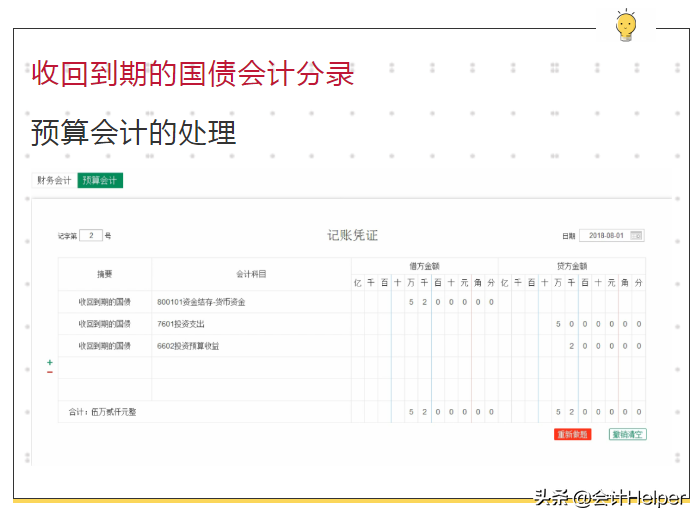Viewport: 700px width, 521px height.
Task: Click the voucher number field showing 2
Action: [91, 235]
